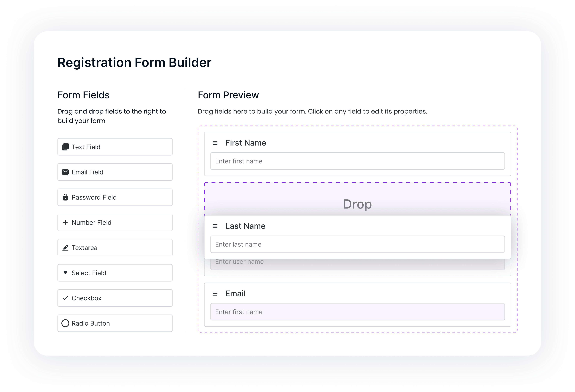The width and height of the screenshot is (575, 392).
Task: Open the Select Field option
Action: pos(115,273)
